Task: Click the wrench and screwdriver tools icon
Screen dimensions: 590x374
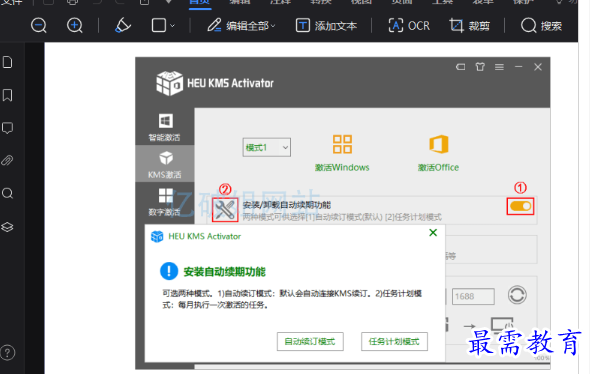Action: 225,210
